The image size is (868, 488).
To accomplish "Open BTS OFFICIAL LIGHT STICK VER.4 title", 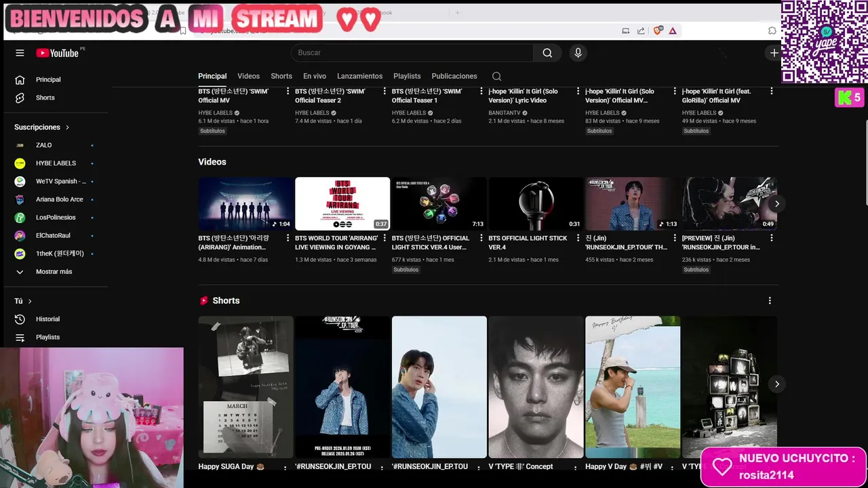I will click(x=528, y=243).
